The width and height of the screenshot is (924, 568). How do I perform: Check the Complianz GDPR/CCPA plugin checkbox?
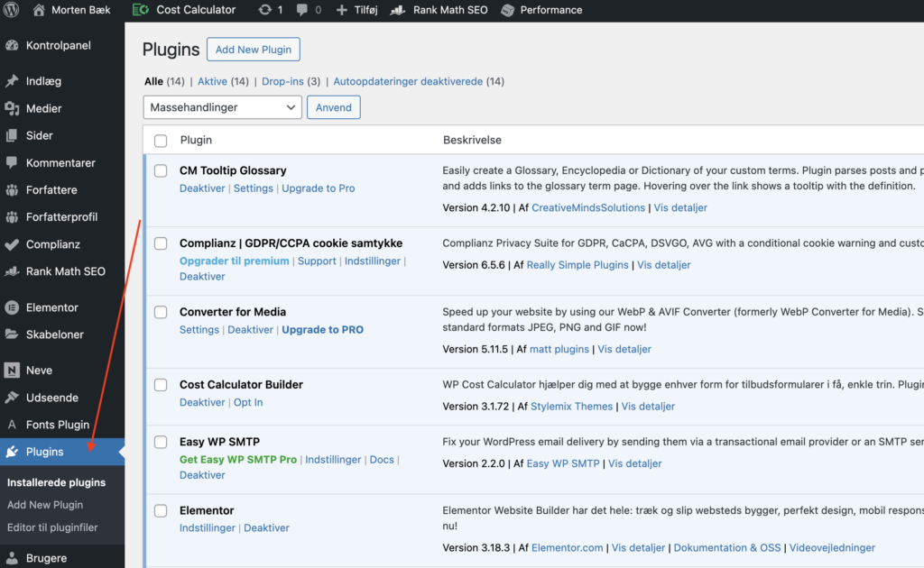[161, 243]
